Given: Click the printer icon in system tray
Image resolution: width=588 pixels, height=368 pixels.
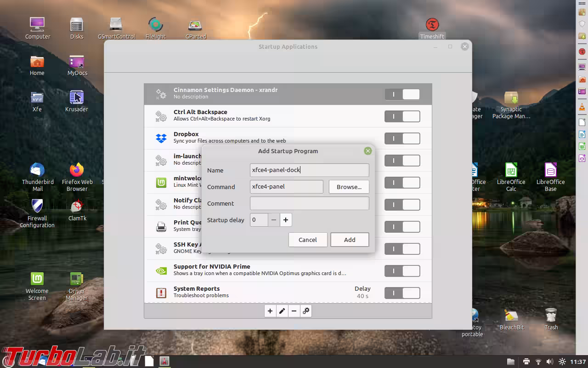Looking at the screenshot, I should tap(526, 361).
